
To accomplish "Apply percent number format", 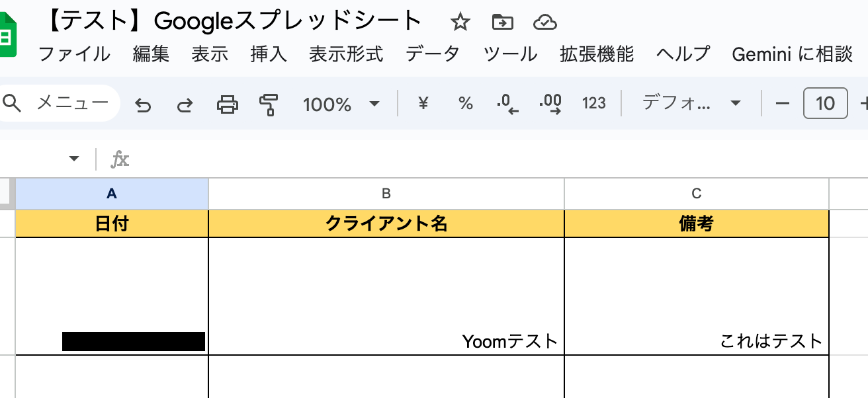I will tap(466, 104).
